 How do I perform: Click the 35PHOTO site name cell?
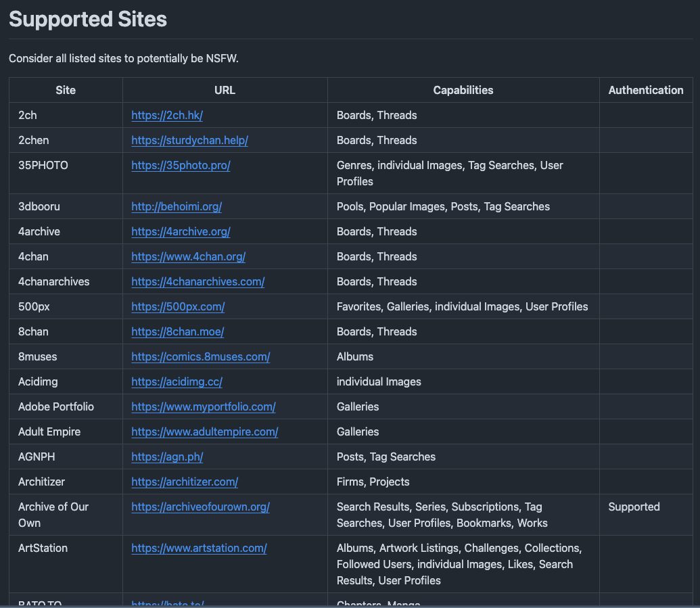click(66, 173)
